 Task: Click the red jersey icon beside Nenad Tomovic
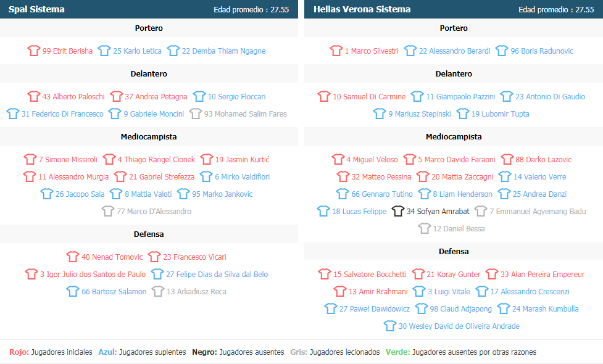tap(73, 257)
